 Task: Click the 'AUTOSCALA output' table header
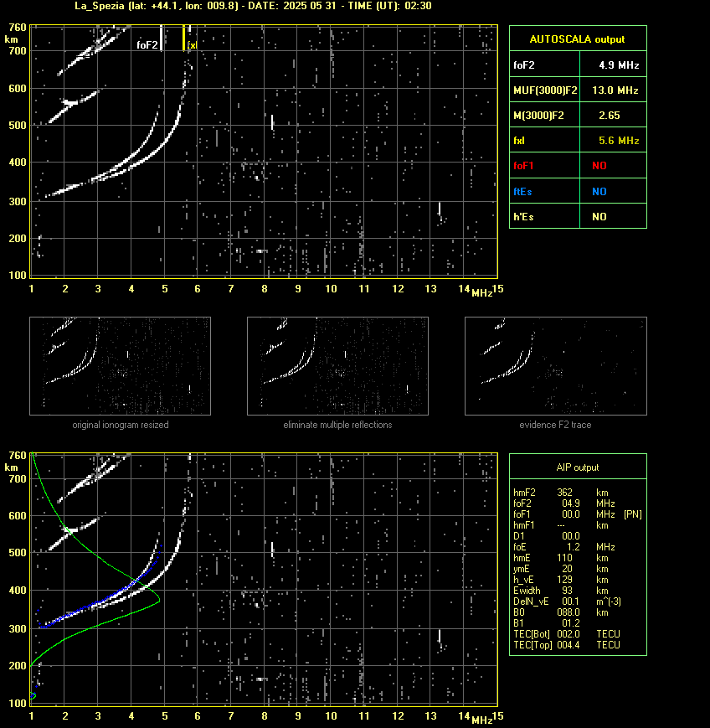coord(578,39)
